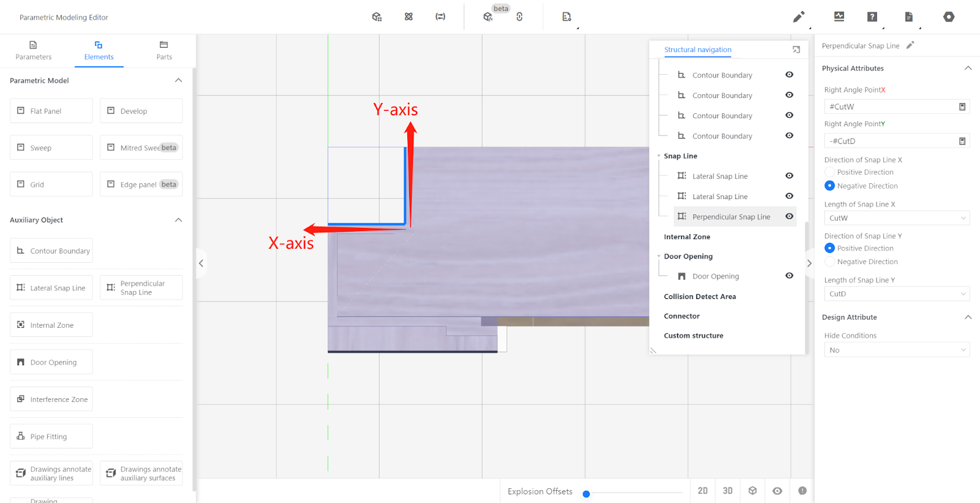This screenshot has height=503, width=980.
Task: Click the help question mark icon
Action: click(872, 17)
